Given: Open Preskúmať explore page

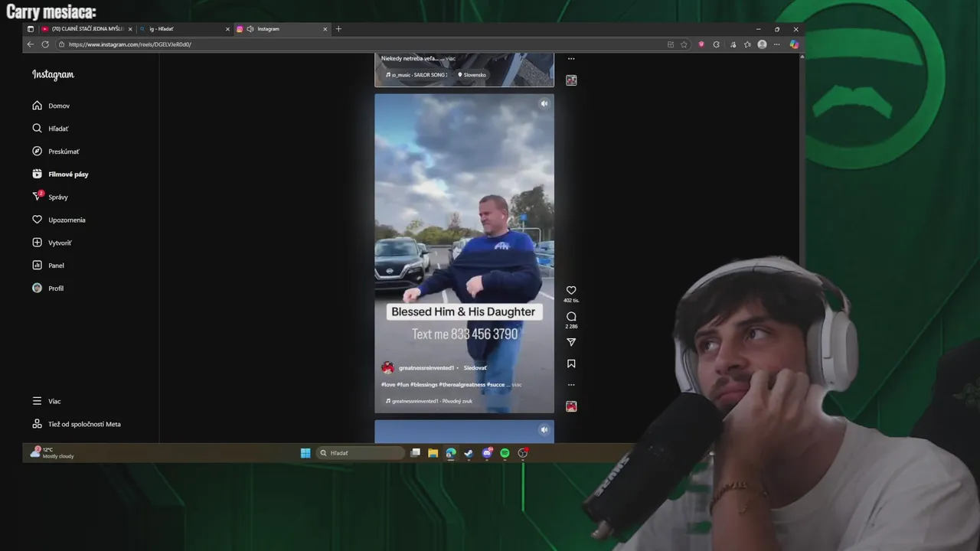Looking at the screenshot, I should (56, 152).
